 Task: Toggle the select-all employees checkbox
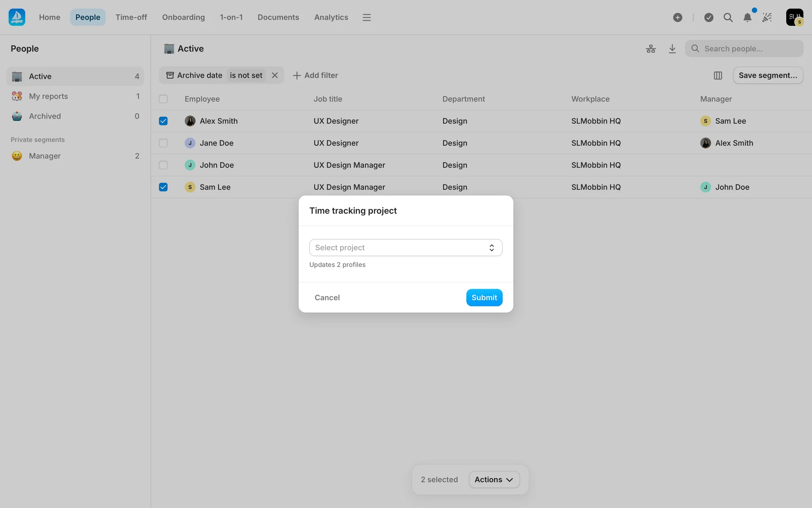[x=163, y=99]
